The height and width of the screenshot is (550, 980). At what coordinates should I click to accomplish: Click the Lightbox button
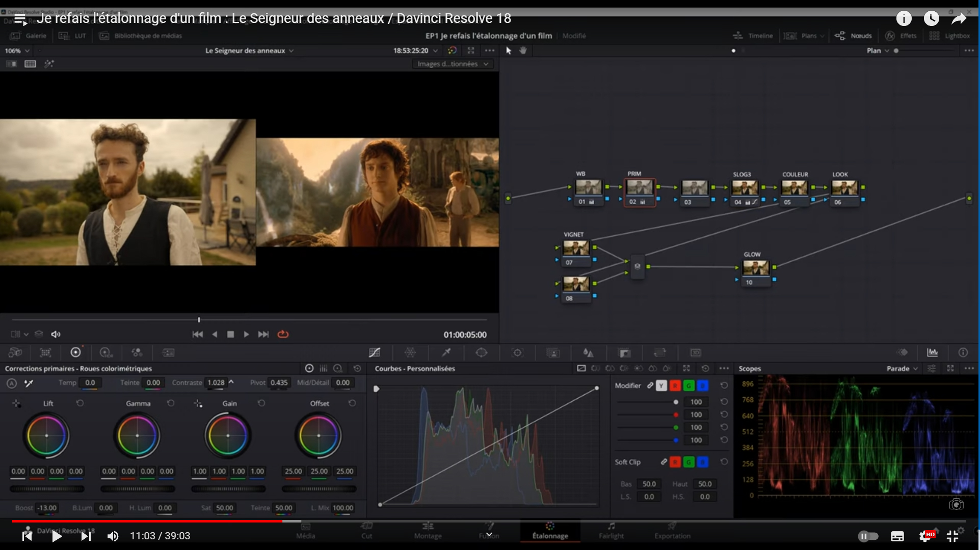click(x=949, y=36)
